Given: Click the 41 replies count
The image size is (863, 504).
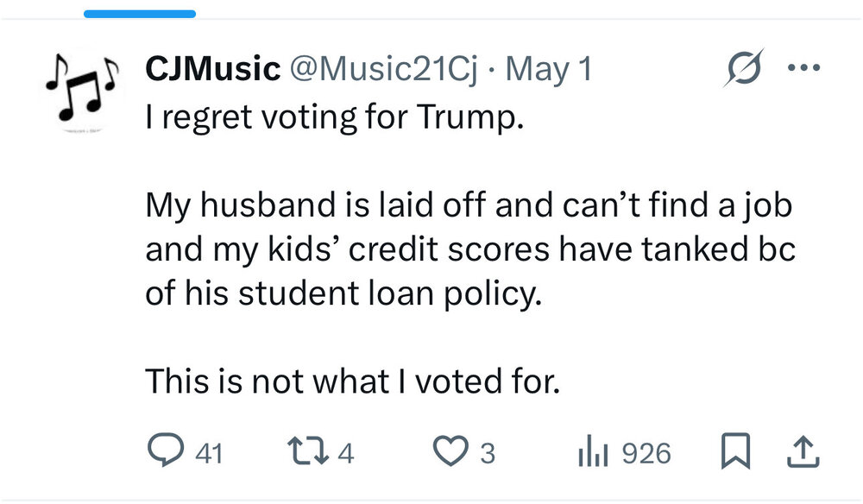Looking at the screenshot, I should pos(208,453).
